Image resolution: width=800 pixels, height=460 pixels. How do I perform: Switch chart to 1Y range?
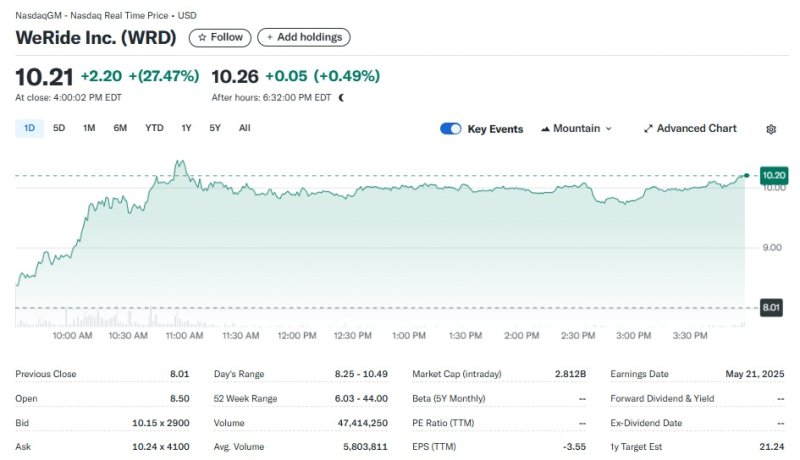pyautogui.click(x=186, y=128)
